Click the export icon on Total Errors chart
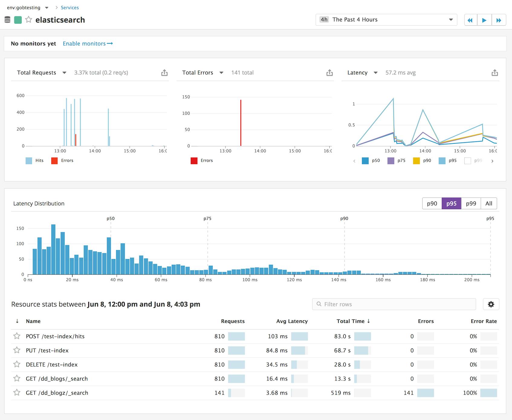Screen dimensions: 512x420 pos(329,72)
